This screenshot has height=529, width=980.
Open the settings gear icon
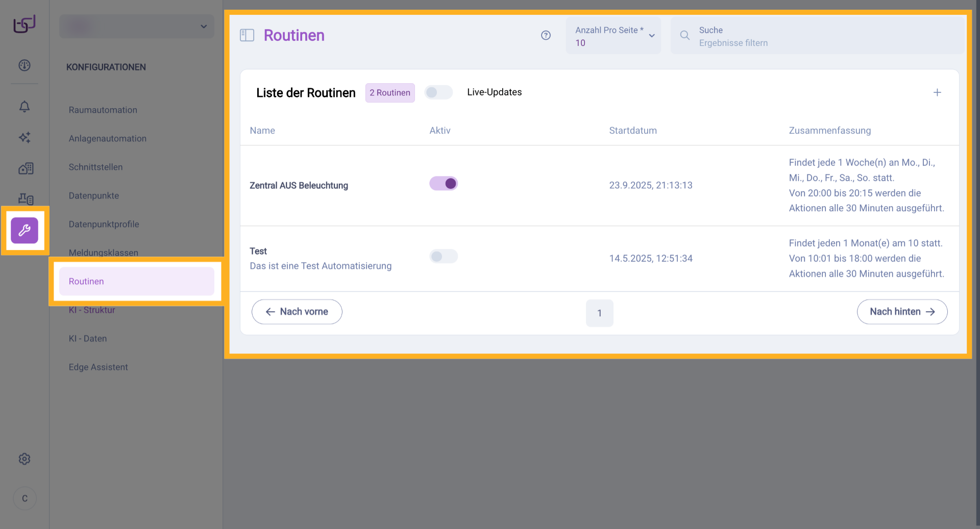coord(24,459)
